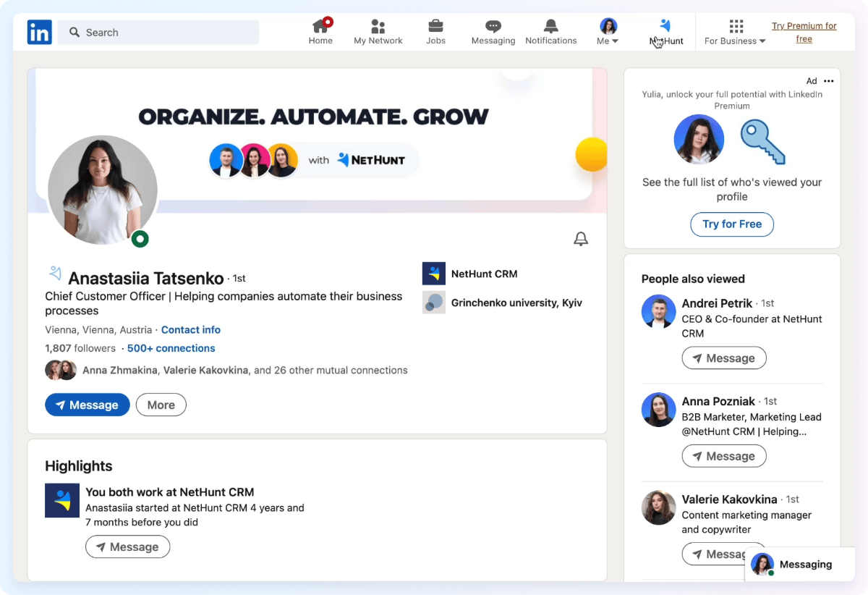Click the Grinchenko university logo
Image resolution: width=868 pixels, height=595 pixels.
click(x=434, y=303)
